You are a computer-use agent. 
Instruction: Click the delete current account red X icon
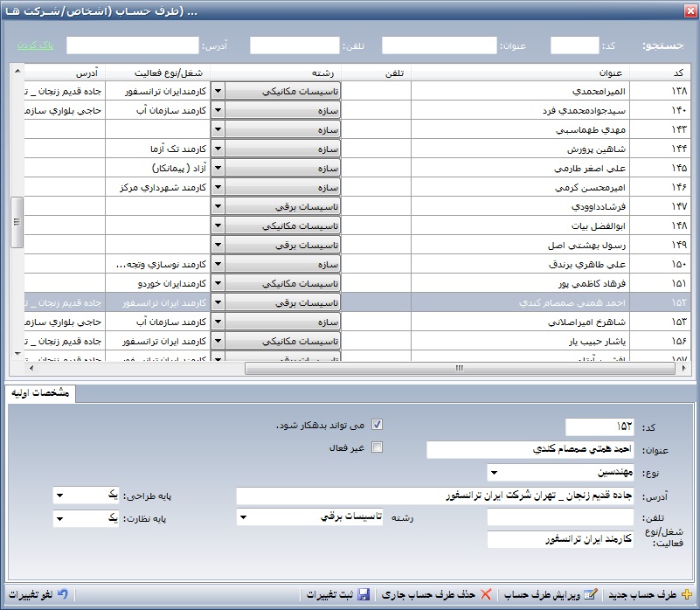point(486,594)
